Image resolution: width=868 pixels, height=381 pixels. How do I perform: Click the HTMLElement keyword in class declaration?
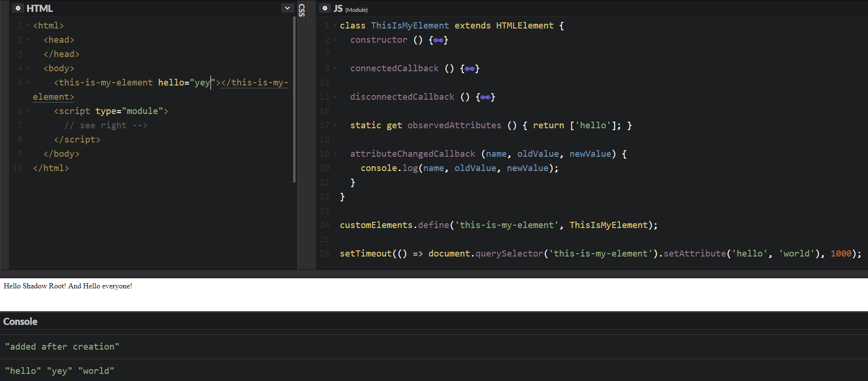click(525, 26)
